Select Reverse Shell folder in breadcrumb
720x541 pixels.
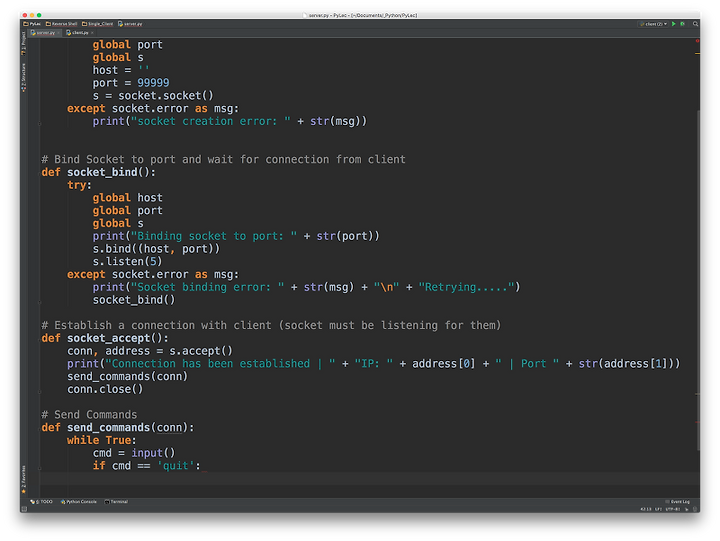click(62, 24)
